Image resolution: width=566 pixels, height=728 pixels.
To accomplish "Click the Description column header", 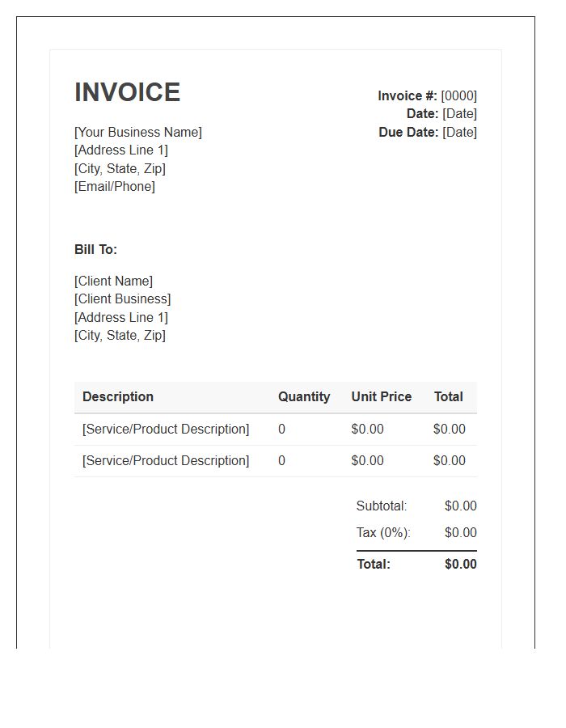I will click(x=118, y=396).
